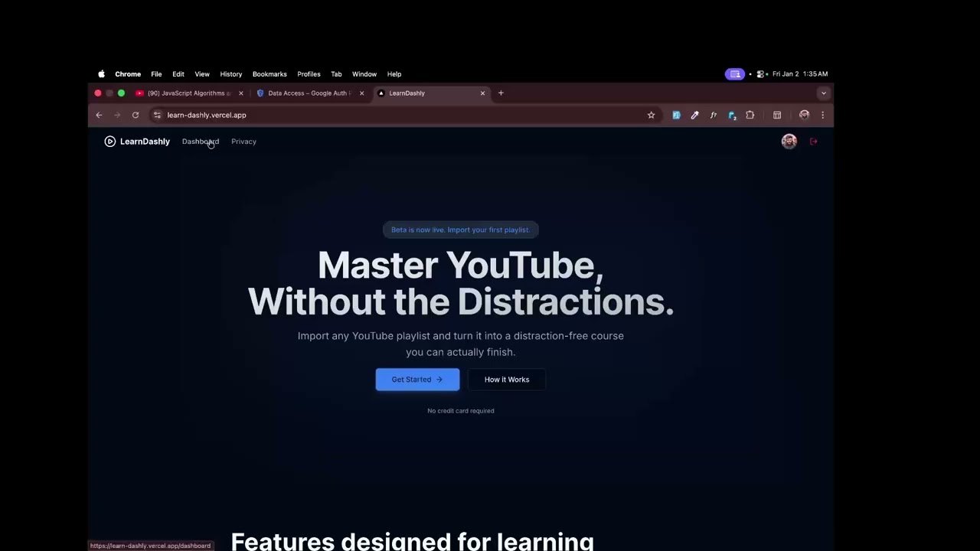Close the Data Access Google Auth tab
The height and width of the screenshot is (551, 980).
coord(362,93)
